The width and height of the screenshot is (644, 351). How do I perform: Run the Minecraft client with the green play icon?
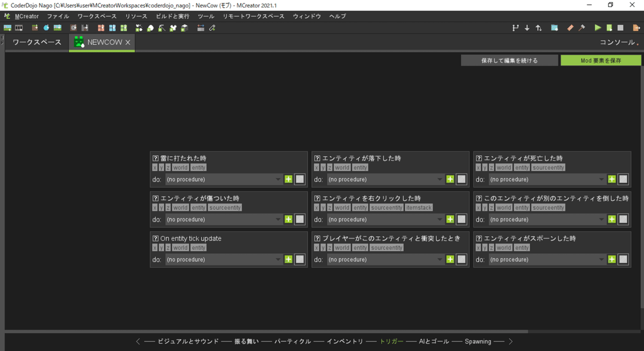pos(598,27)
